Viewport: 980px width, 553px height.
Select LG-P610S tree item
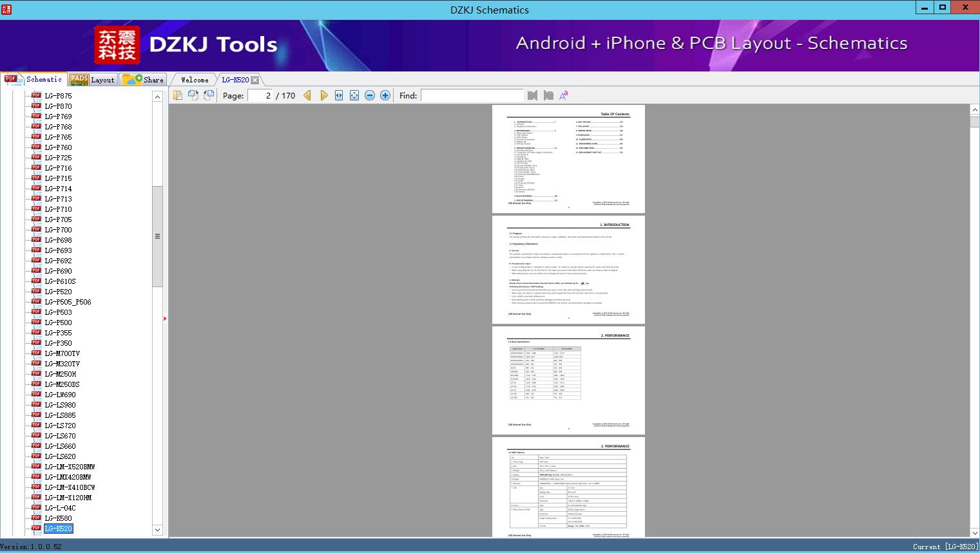click(x=60, y=281)
